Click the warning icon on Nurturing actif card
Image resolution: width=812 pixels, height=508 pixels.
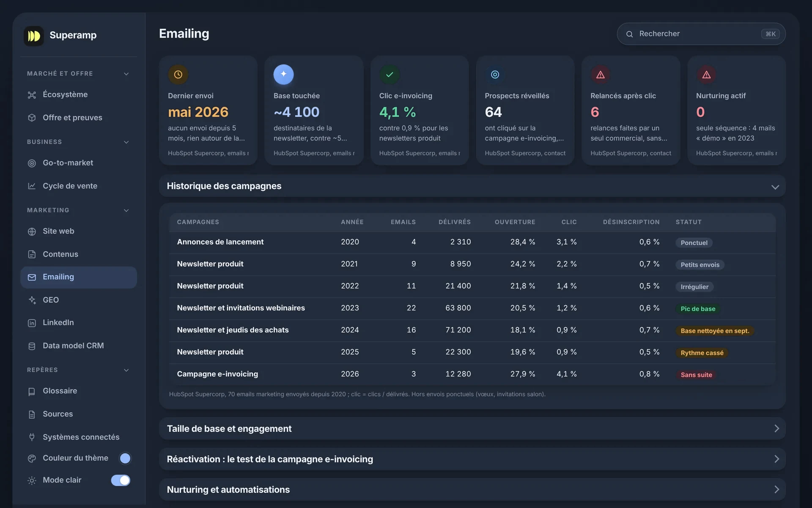706,75
